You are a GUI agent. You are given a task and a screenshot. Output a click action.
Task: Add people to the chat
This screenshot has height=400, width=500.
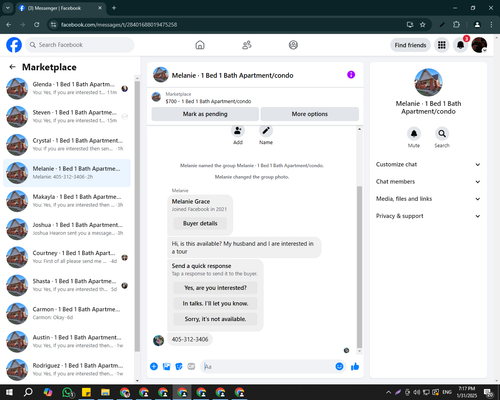238,131
